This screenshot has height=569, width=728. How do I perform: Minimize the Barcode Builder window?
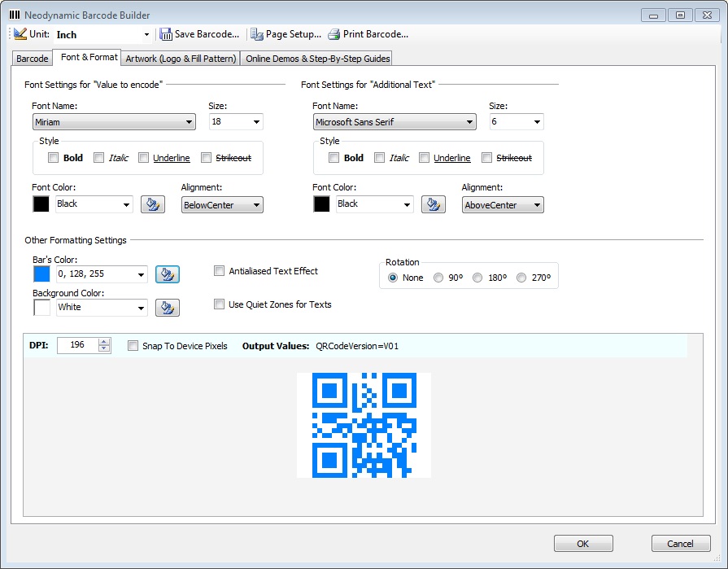click(653, 15)
